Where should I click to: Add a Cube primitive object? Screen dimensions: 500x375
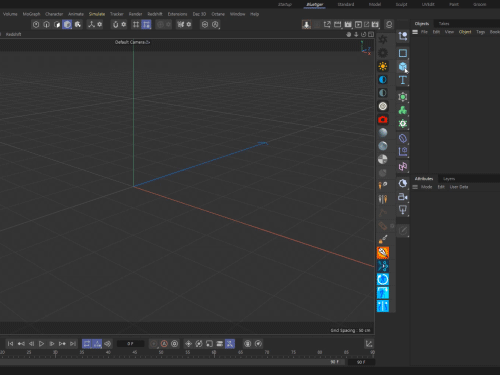click(403, 66)
